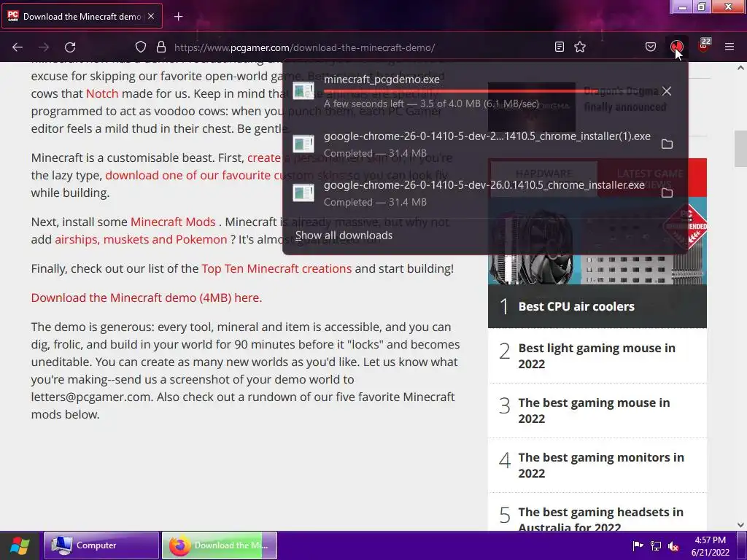Click the muted volume tray icon
Viewport: 747px width, 560px height.
pyautogui.click(x=673, y=545)
